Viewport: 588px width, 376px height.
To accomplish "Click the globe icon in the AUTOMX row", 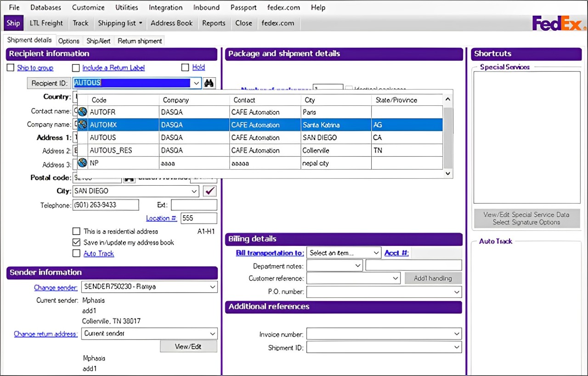I will click(x=83, y=125).
